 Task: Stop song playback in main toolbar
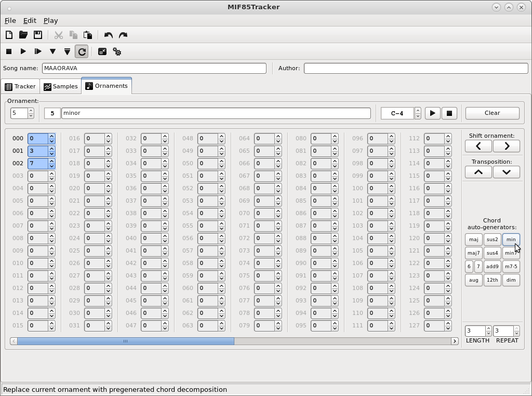click(x=9, y=51)
